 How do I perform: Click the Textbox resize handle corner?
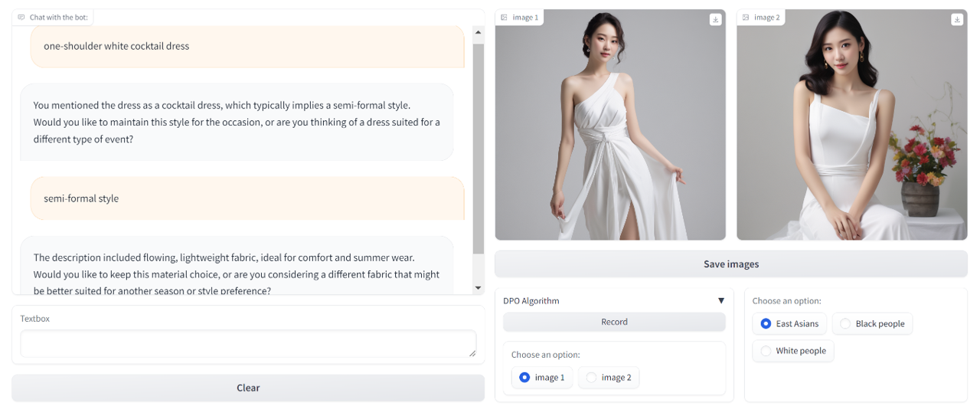[x=472, y=352]
